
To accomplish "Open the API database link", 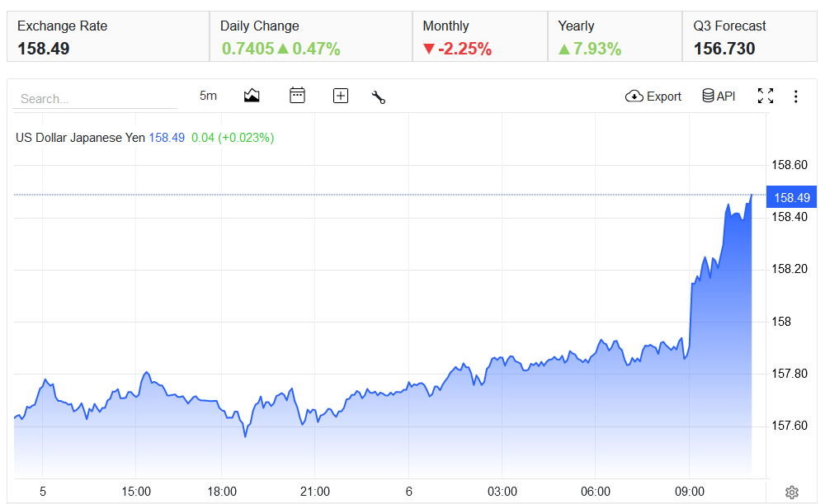I will (719, 96).
